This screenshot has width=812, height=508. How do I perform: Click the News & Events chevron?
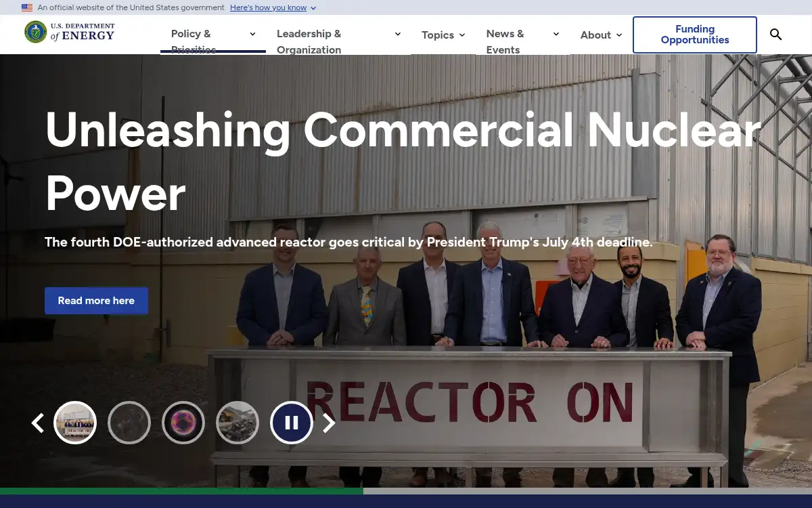tap(556, 34)
